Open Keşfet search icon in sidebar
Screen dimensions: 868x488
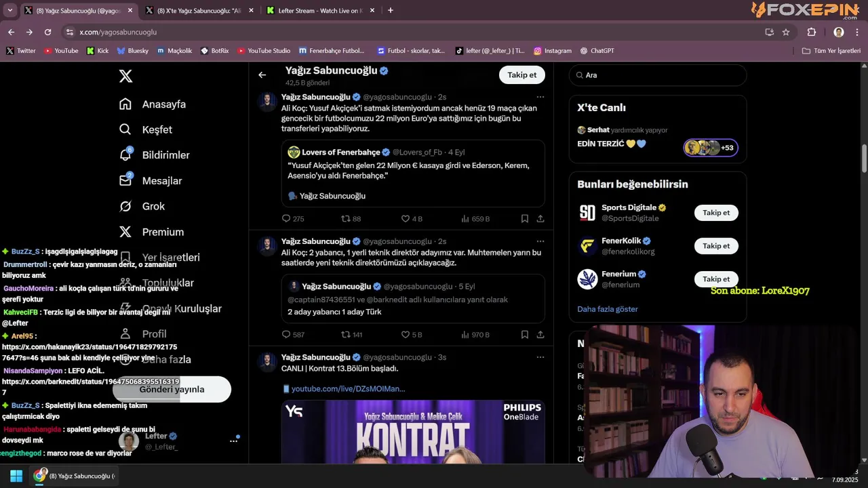coord(125,129)
